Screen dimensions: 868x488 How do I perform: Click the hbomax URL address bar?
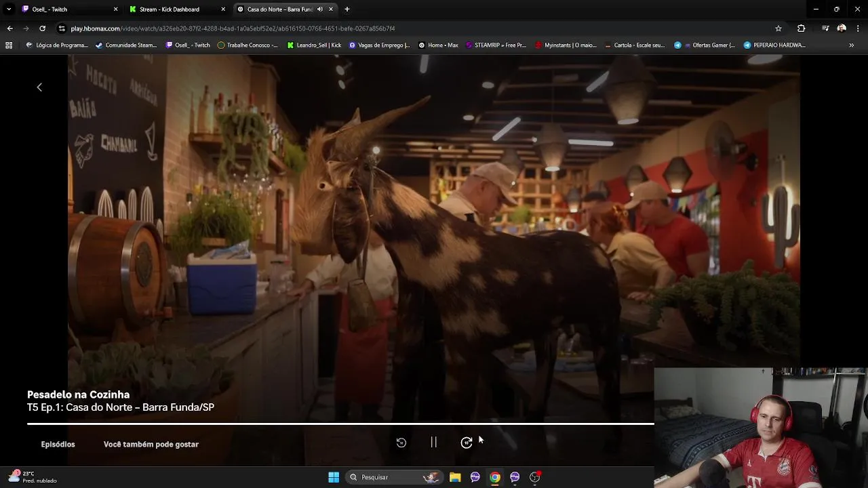pos(233,28)
